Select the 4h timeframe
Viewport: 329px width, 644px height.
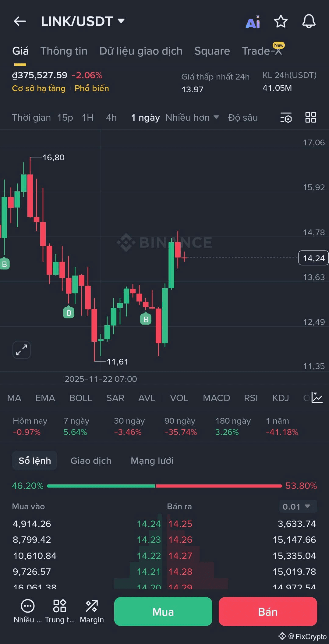click(111, 117)
